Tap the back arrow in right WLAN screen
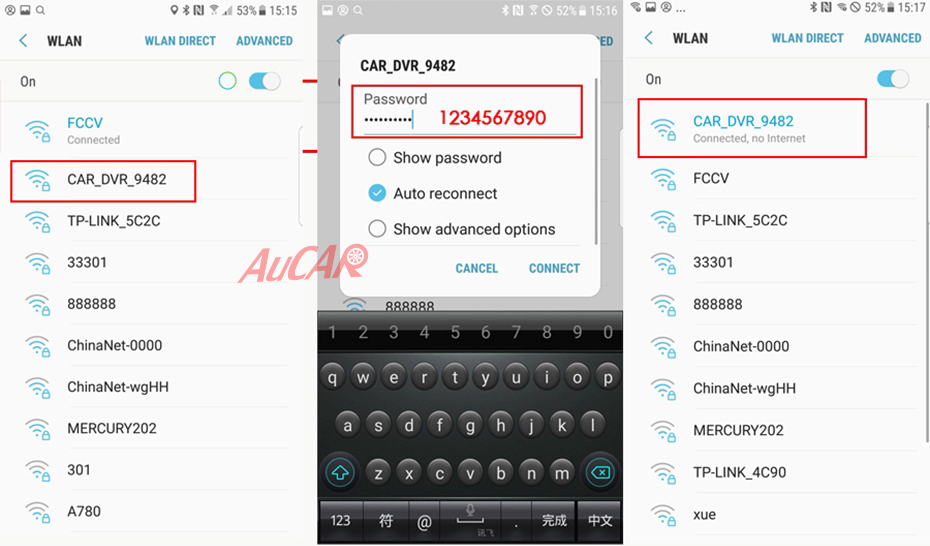The image size is (930, 546). (649, 38)
